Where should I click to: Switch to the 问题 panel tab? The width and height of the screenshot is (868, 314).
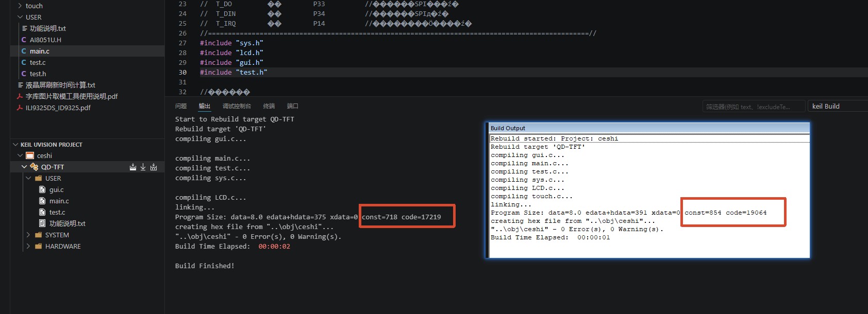pyautogui.click(x=181, y=106)
